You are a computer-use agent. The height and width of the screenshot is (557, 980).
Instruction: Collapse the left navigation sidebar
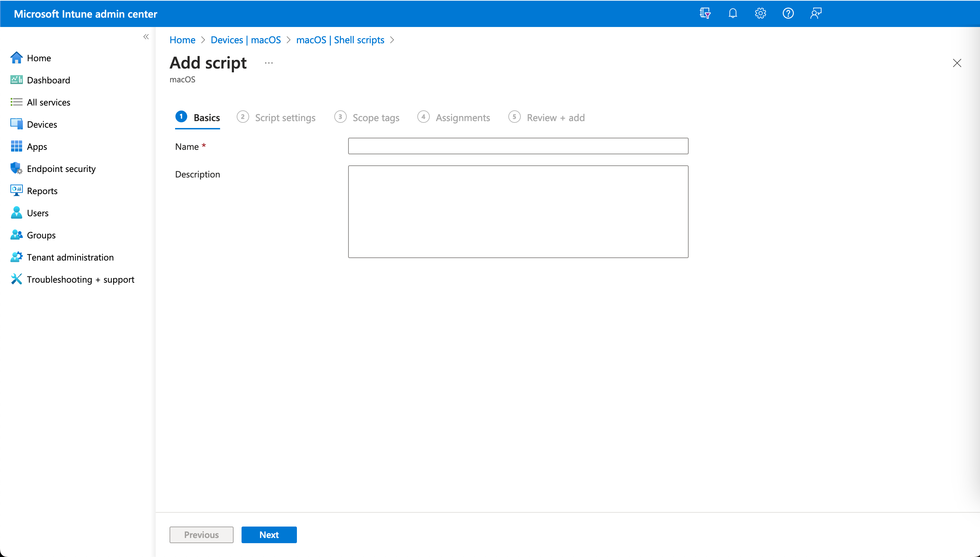pos(146,37)
